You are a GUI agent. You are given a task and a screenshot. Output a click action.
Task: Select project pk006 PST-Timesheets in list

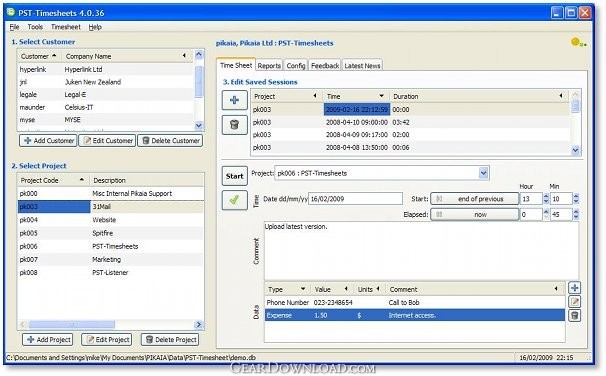[x=111, y=247]
